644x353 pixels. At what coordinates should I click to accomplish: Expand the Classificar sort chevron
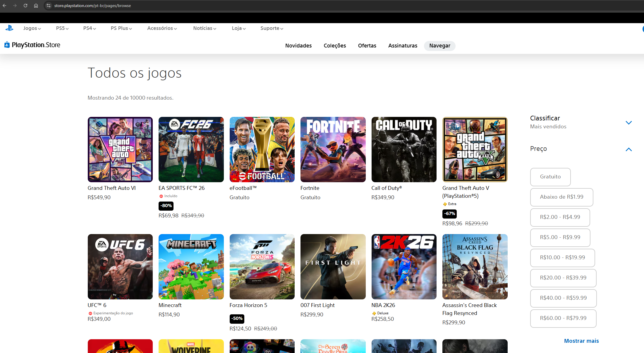click(628, 122)
